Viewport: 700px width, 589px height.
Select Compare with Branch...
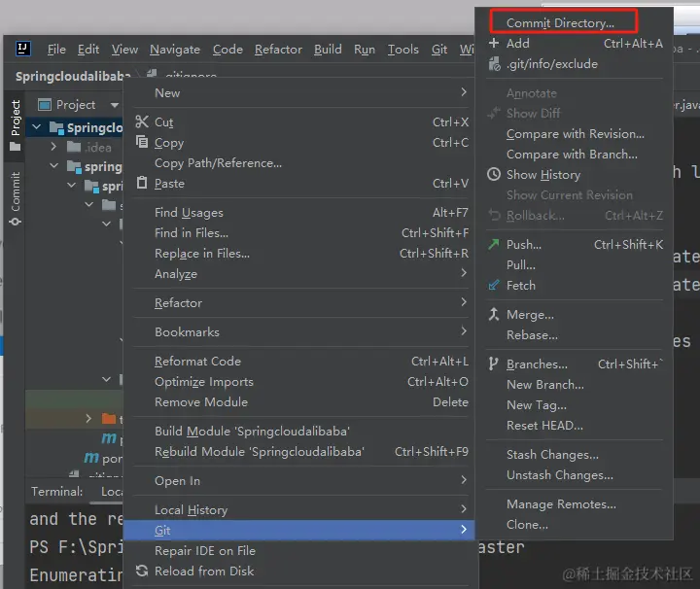point(572,154)
